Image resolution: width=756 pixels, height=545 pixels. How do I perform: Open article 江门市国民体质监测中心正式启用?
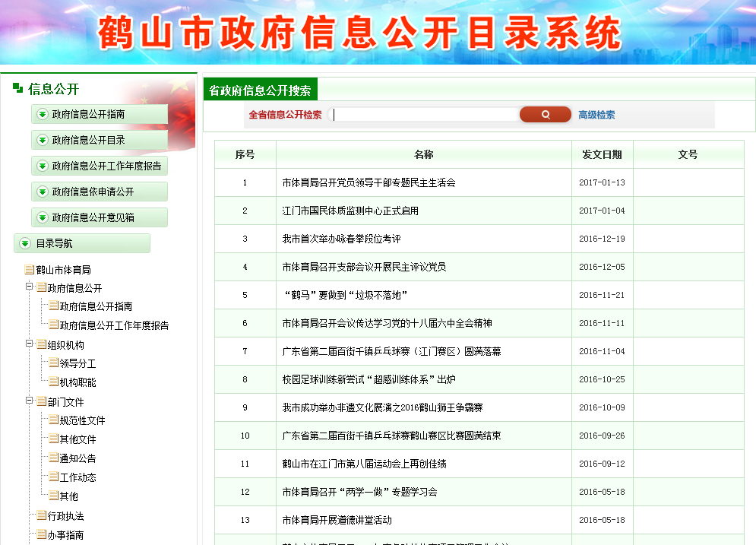(x=350, y=211)
